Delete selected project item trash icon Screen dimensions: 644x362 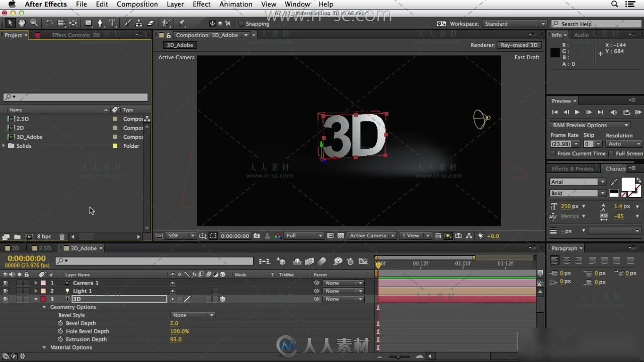point(62,237)
